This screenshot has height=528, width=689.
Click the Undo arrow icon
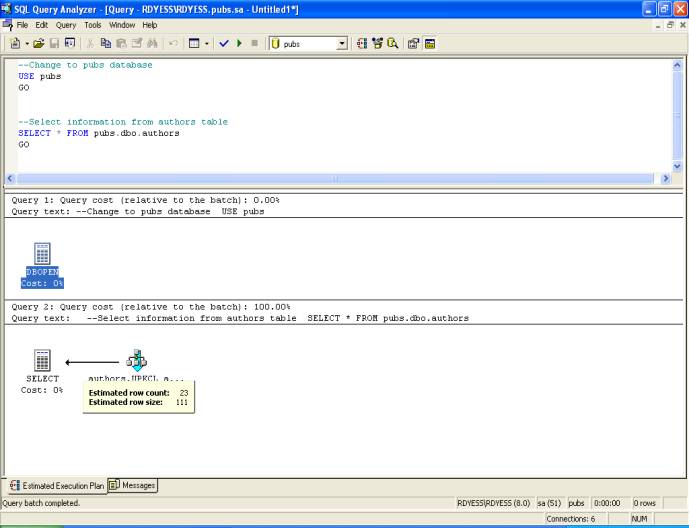coord(174,43)
